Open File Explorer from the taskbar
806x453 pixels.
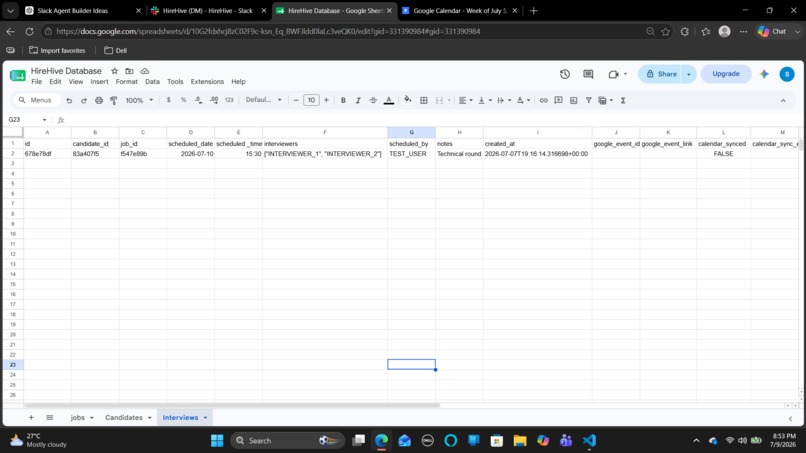coord(520,441)
